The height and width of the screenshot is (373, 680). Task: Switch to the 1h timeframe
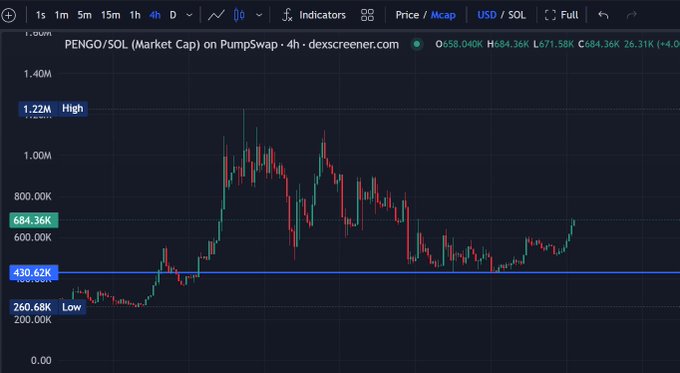click(x=135, y=15)
